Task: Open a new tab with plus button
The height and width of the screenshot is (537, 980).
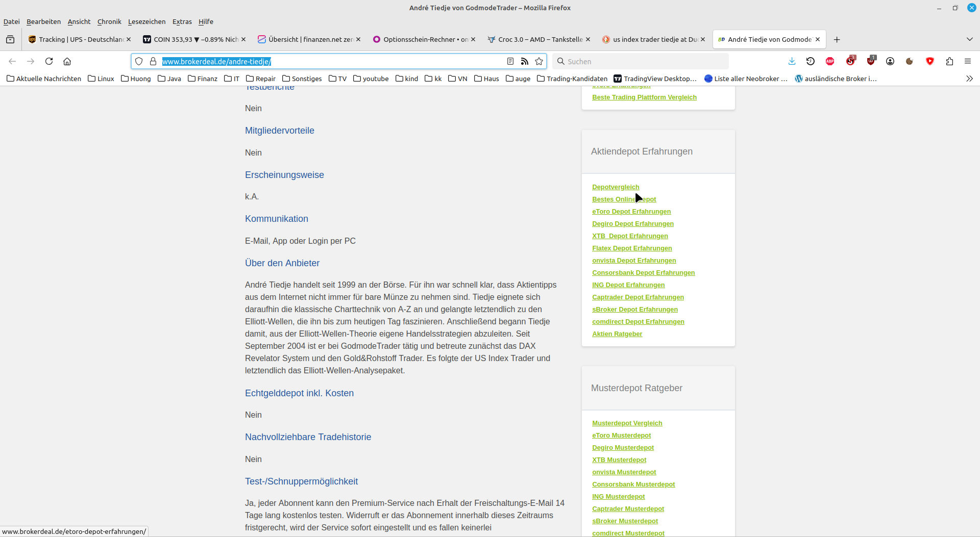Action: click(x=837, y=39)
